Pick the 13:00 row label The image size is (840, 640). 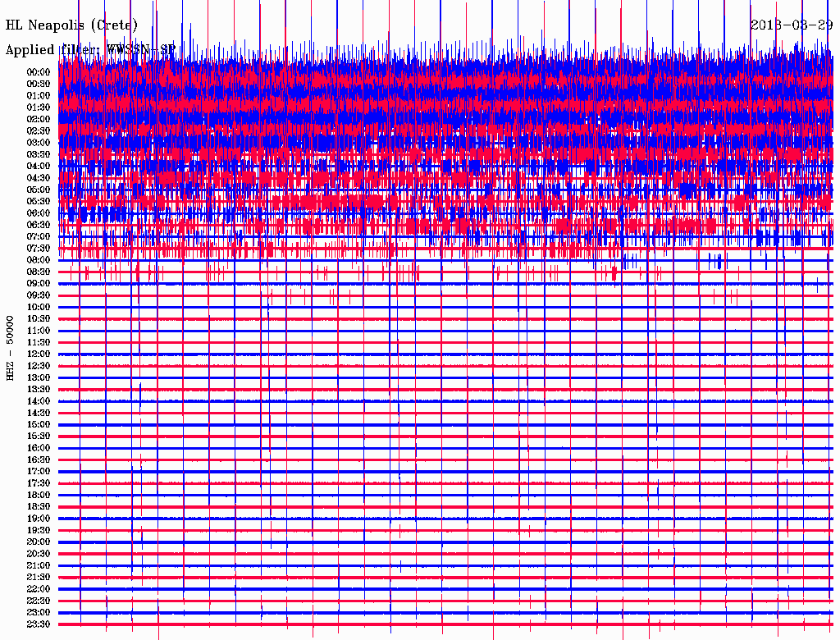(x=39, y=378)
